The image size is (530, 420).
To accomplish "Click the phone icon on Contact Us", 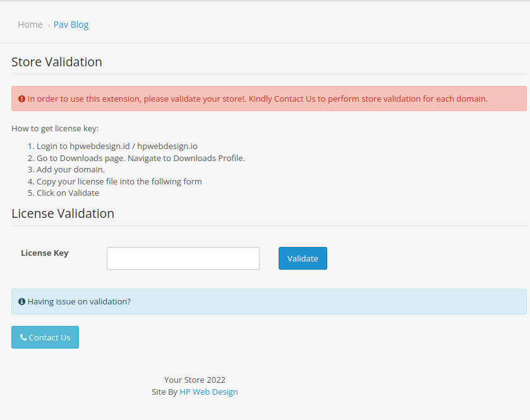I will 23,337.
